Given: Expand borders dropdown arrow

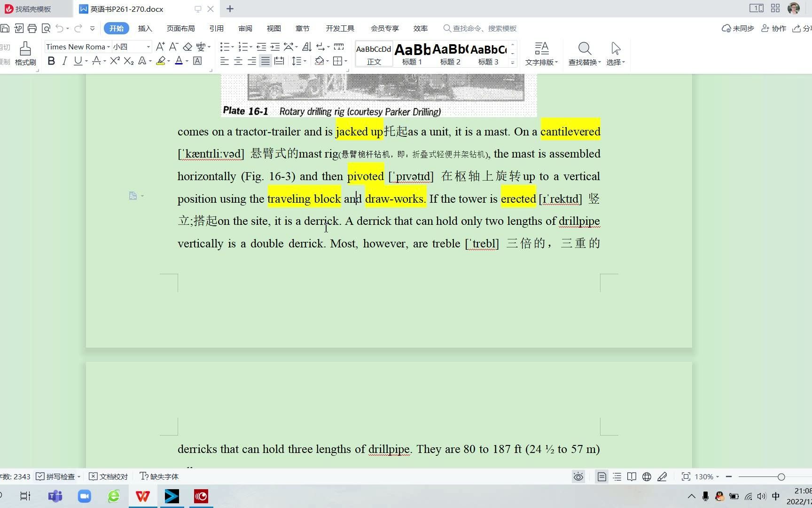Looking at the screenshot, I should coord(346,61).
